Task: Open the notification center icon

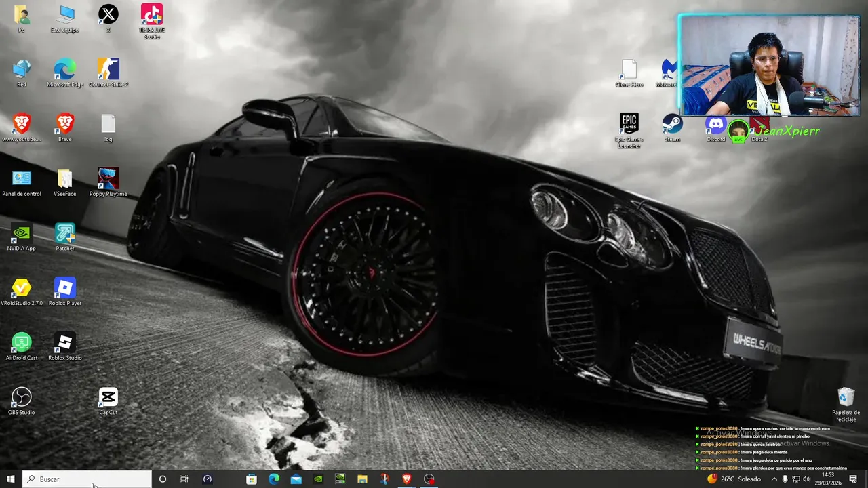Action: point(853,479)
